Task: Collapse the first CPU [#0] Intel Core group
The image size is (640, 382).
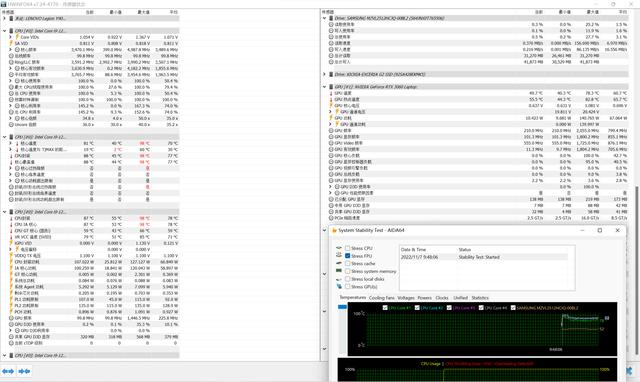Action: [x=4, y=31]
